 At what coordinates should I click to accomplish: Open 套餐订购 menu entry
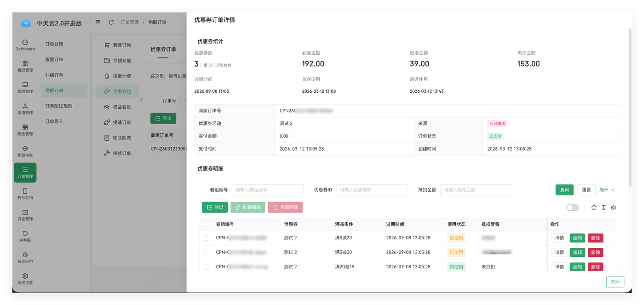pos(117,45)
